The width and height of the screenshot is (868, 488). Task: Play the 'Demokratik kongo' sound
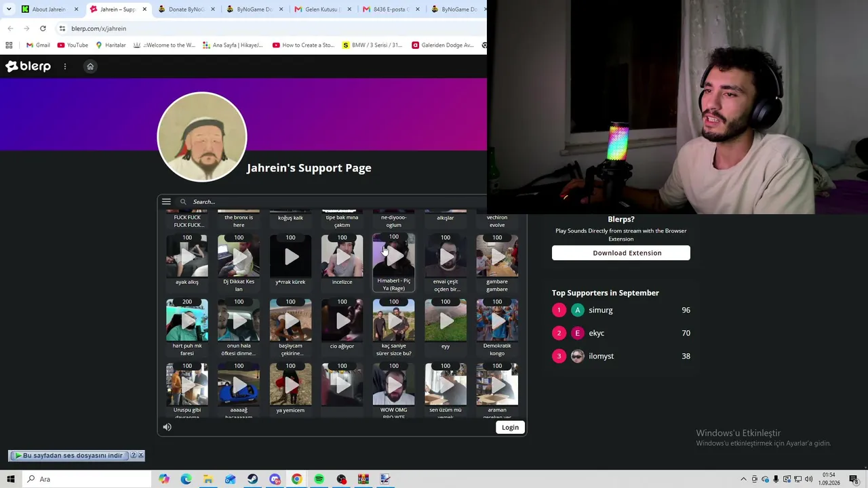coord(497,321)
